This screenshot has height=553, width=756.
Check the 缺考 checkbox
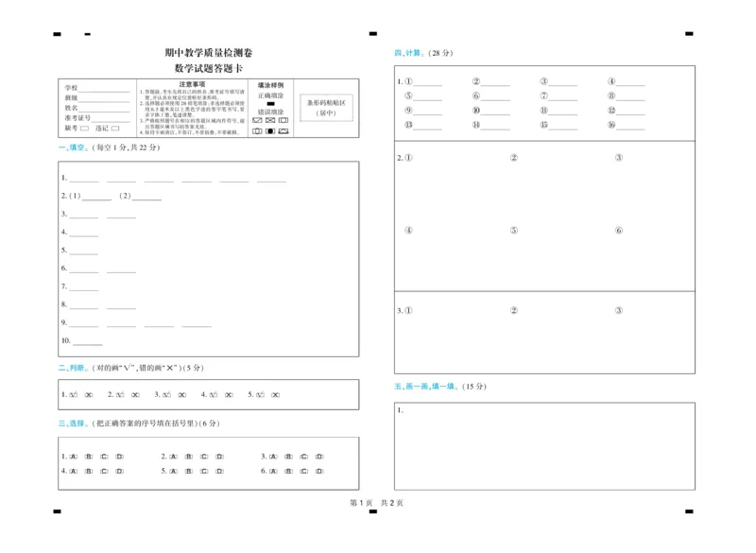tap(84, 129)
